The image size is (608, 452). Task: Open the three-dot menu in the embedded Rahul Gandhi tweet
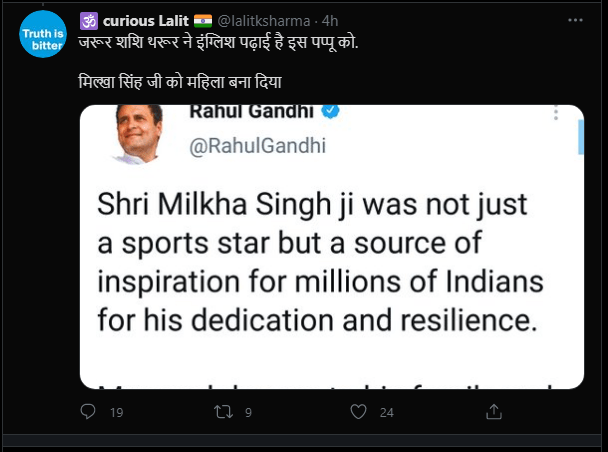[x=556, y=113]
